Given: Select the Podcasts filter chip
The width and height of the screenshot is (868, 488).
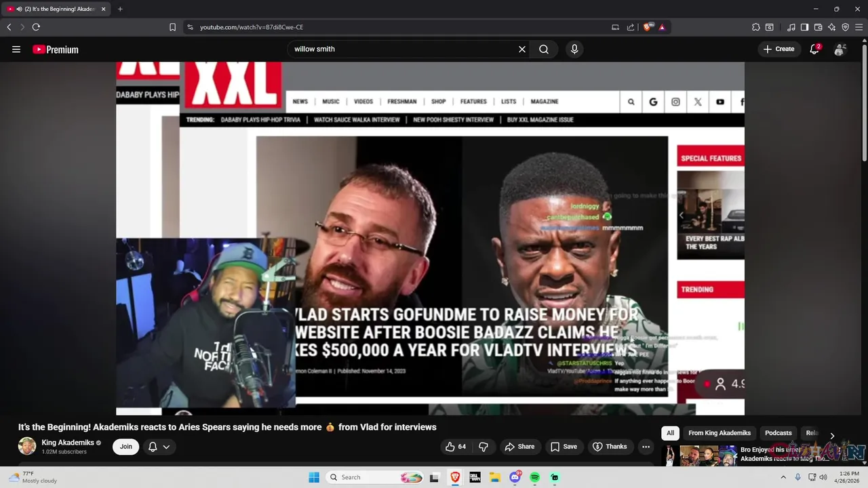Looking at the screenshot, I should point(778,433).
